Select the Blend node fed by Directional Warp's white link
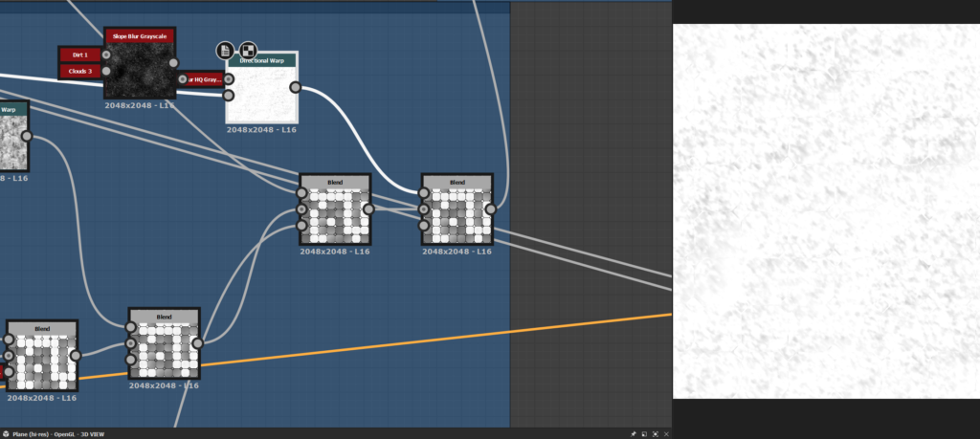Viewport: 980px width, 439px height. click(x=457, y=209)
